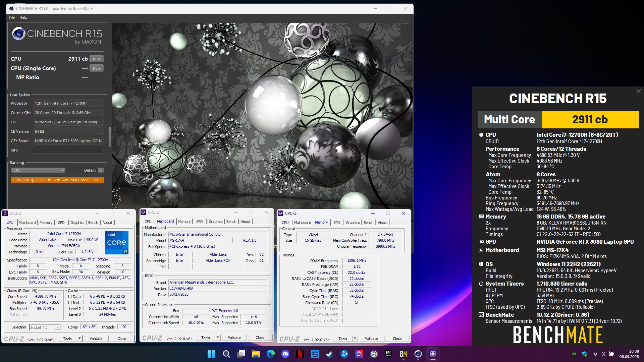
Task: Open File Explorer from the taskbar
Action: point(256,354)
